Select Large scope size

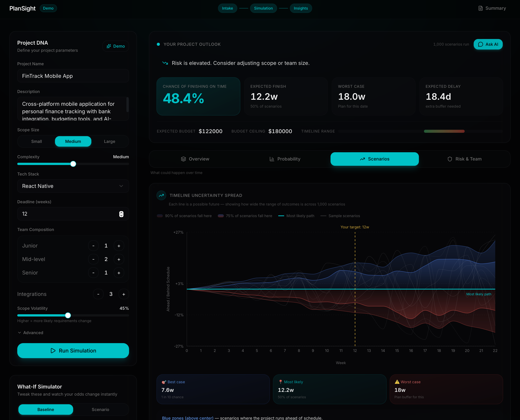click(x=109, y=141)
